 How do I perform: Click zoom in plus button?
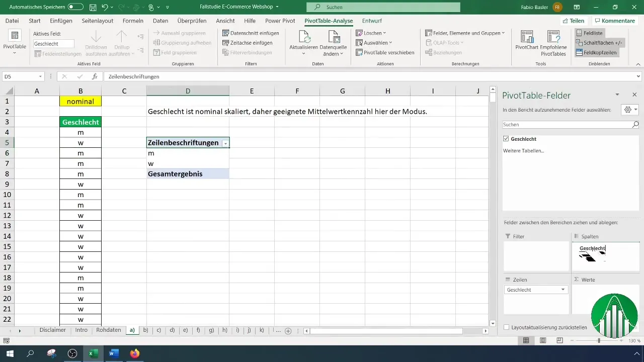tap(622, 340)
